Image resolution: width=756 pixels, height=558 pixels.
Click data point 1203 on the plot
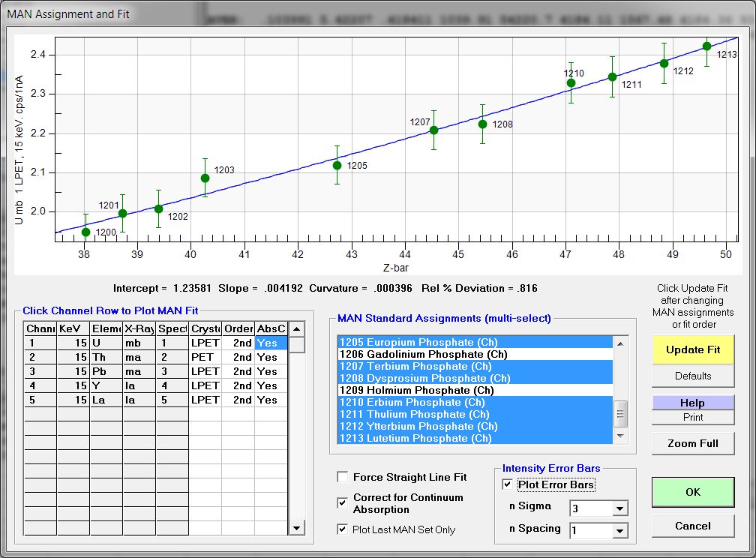[205, 178]
